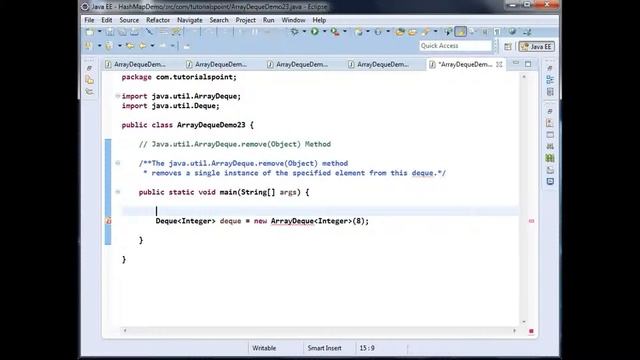The width and height of the screenshot is (640, 360).
Task: Open the External Tools dropdown arrow
Action: click(x=345, y=31)
